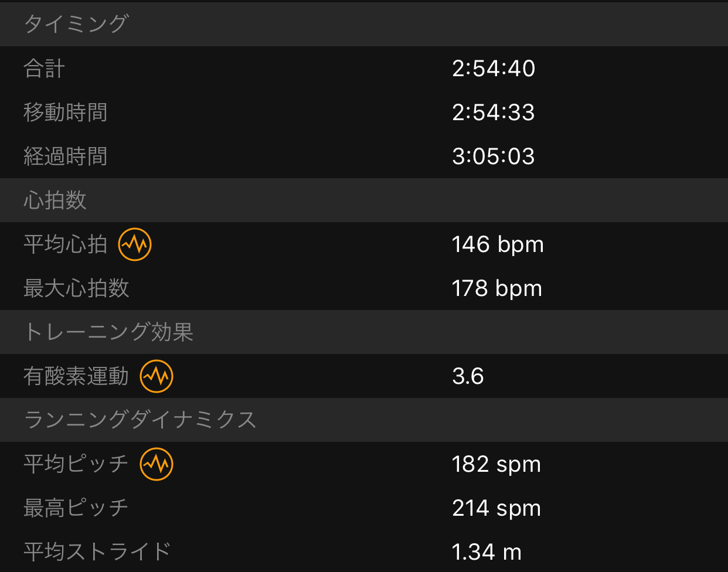This screenshot has height=572, width=728.
Task: Select the タイミング section header
Action: click(364, 24)
